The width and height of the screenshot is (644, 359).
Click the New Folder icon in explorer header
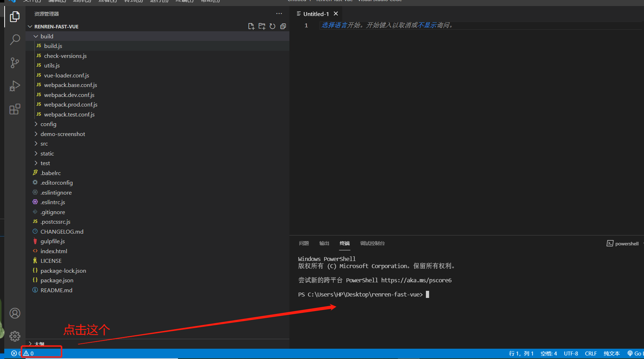click(262, 26)
